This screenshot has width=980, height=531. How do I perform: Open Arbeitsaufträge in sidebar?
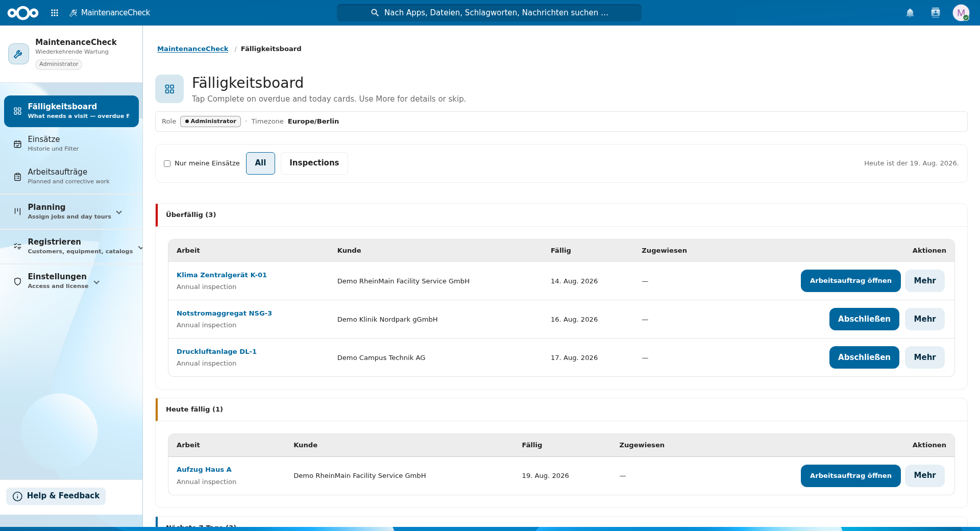[71, 177]
